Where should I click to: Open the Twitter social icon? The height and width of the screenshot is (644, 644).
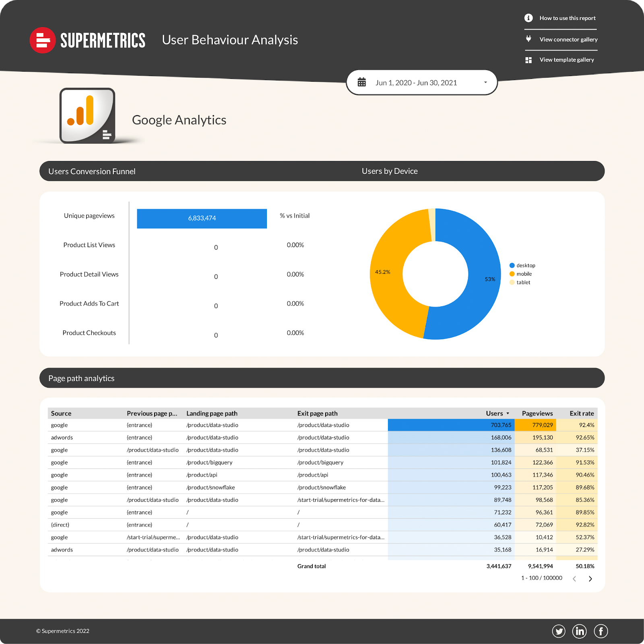click(559, 631)
